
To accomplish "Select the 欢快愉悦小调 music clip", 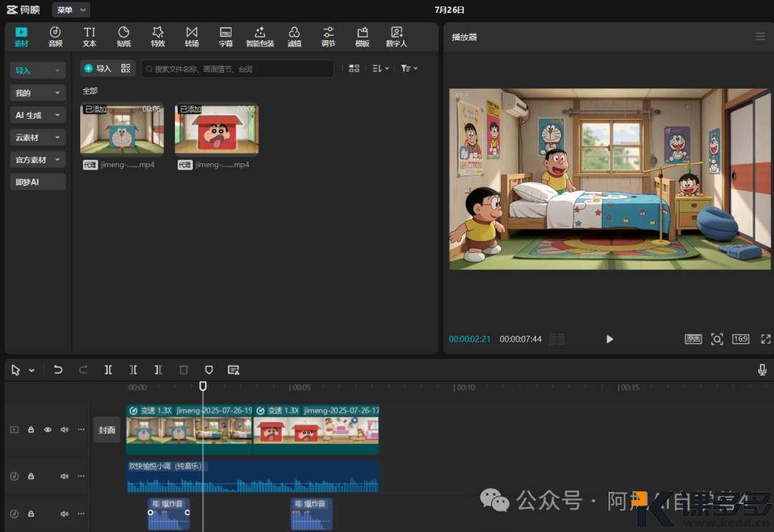I will pos(253,476).
